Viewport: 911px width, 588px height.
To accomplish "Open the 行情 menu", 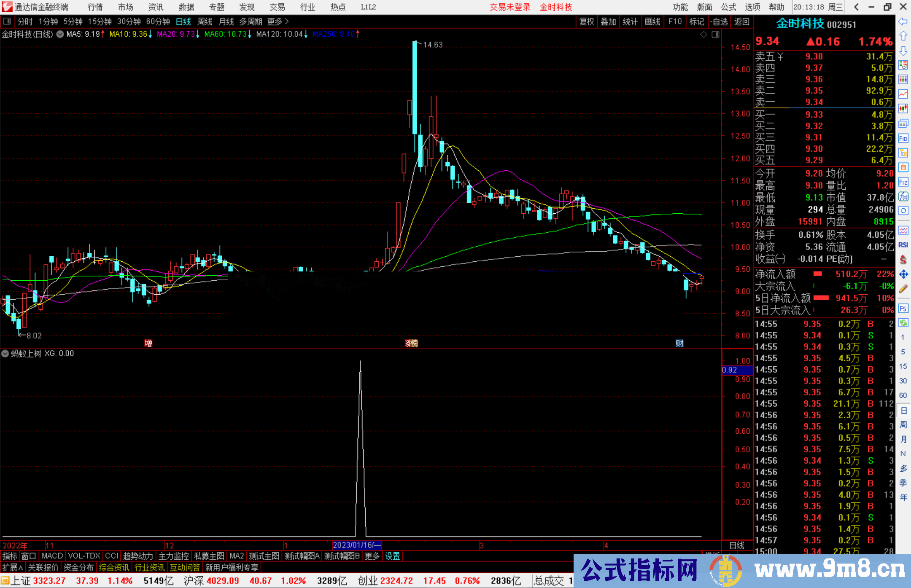I will [95, 7].
